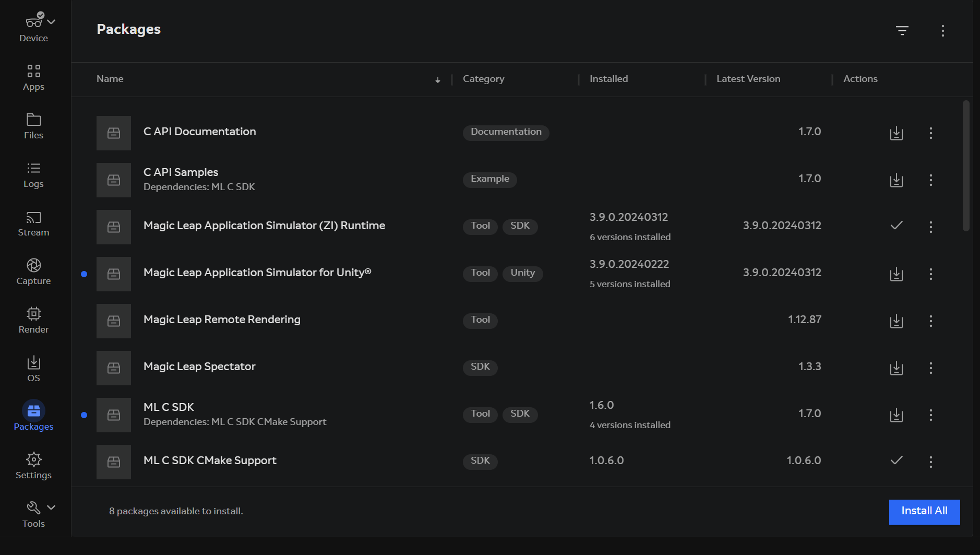Click the Install All button
Screen dimensions: 980x555
[924, 511]
